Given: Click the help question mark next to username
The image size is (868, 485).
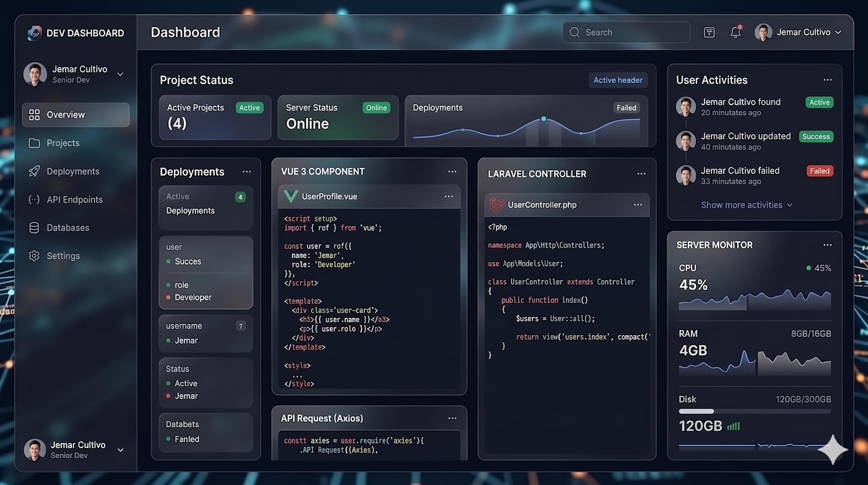Looking at the screenshot, I should pyautogui.click(x=241, y=326).
